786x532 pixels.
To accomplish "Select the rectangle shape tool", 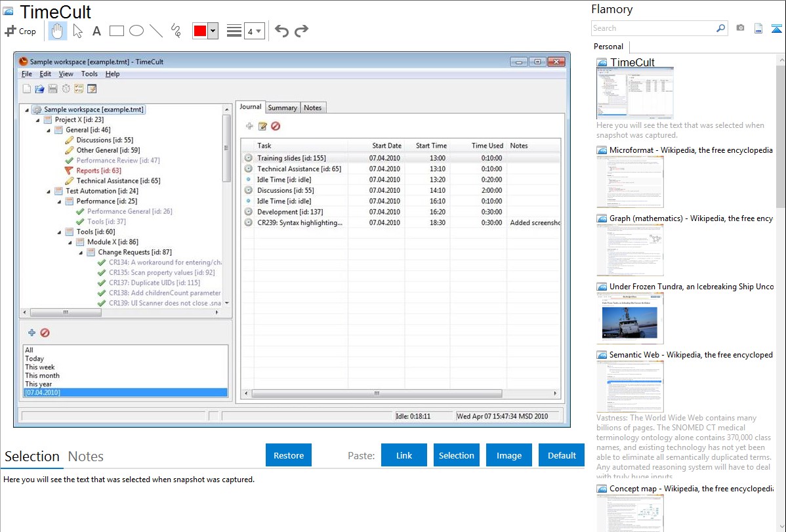I will pos(117,31).
